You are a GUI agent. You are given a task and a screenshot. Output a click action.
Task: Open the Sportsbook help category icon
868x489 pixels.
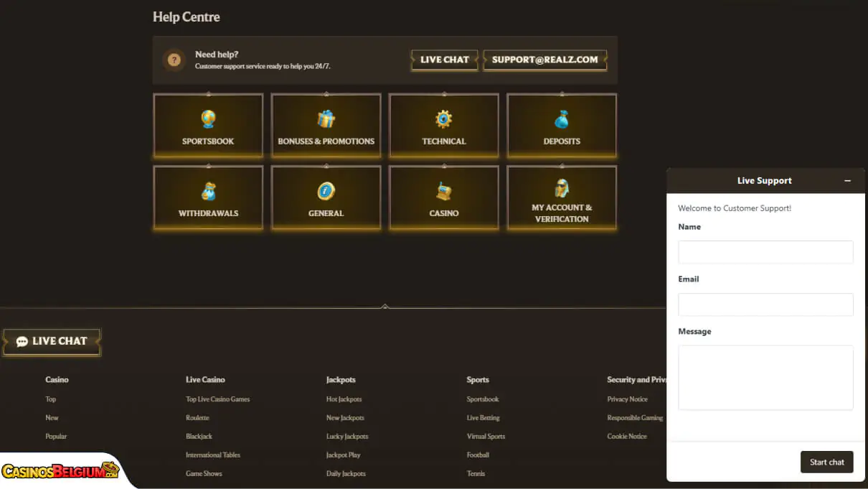click(x=208, y=119)
